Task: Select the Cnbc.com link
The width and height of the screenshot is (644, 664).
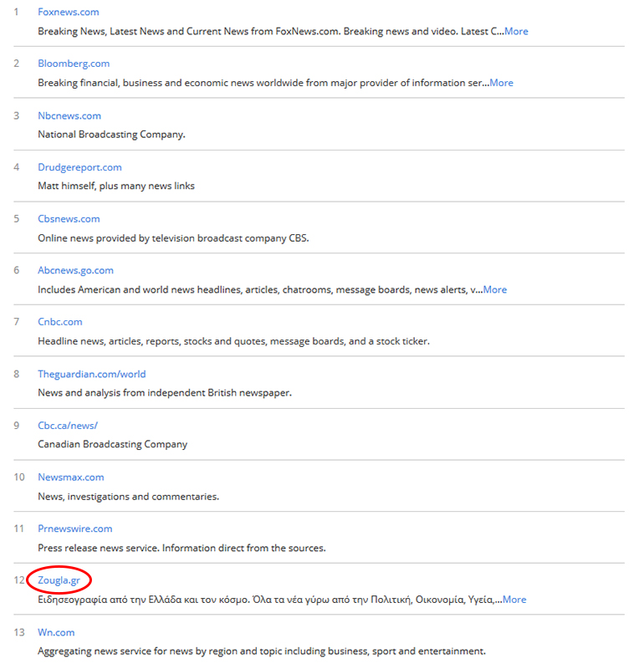Action: 60,322
